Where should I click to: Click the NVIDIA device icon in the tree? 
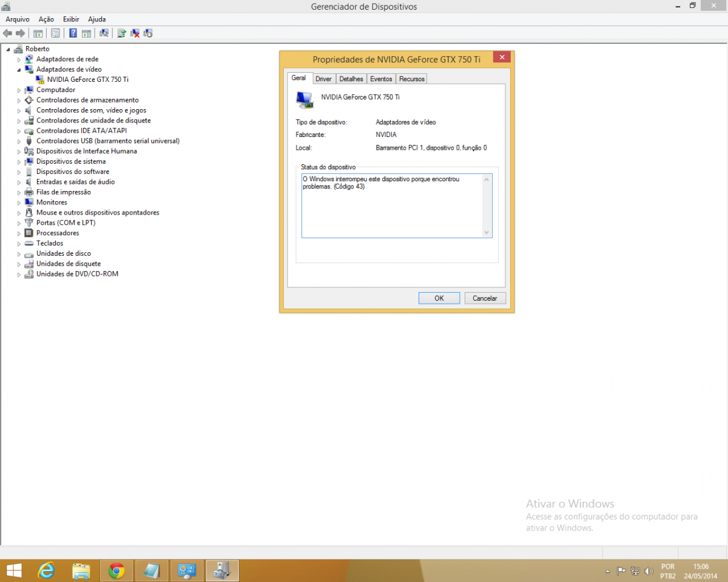(x=40, y=79)
